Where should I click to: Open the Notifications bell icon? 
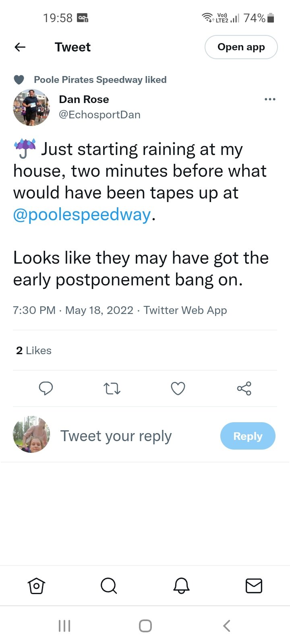coord(181,586)
